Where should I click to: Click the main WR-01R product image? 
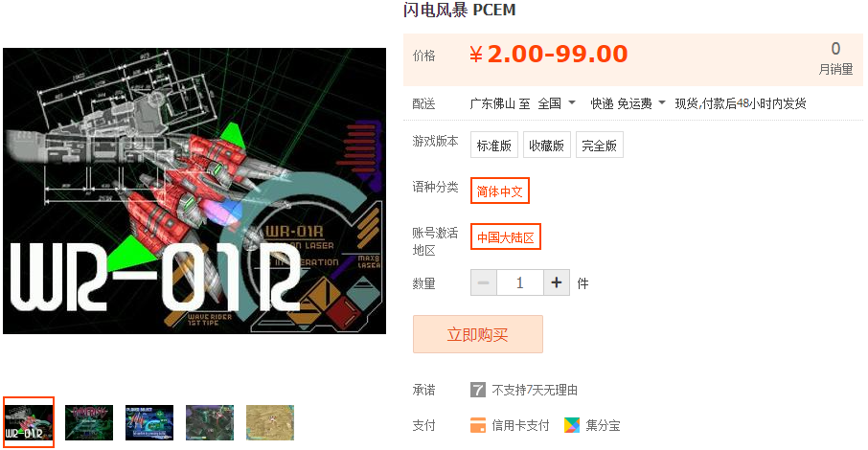point(194,191)
